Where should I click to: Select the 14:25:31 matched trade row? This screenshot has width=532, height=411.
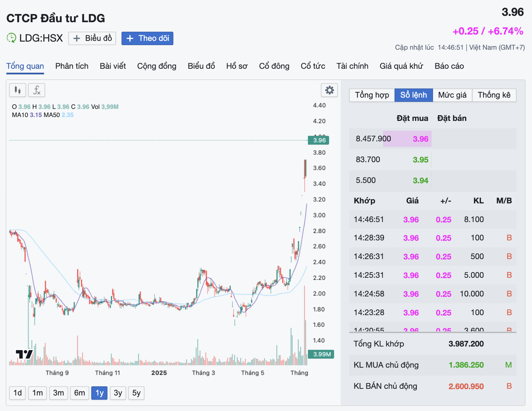click(433, 275)
